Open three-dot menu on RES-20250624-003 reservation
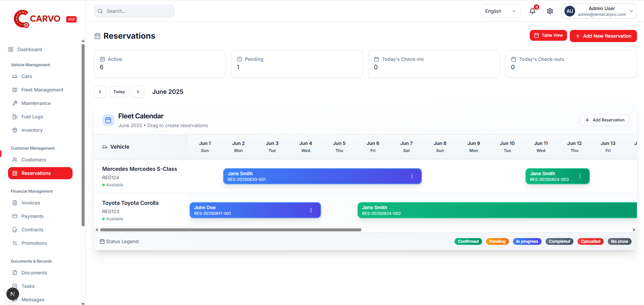The image size is (644, 305). point(580,176)
